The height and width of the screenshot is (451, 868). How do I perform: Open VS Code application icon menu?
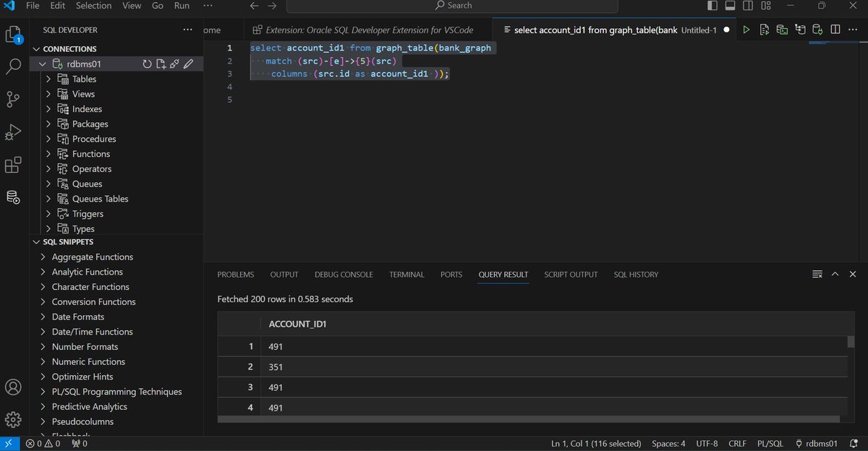tap(8, 6)
